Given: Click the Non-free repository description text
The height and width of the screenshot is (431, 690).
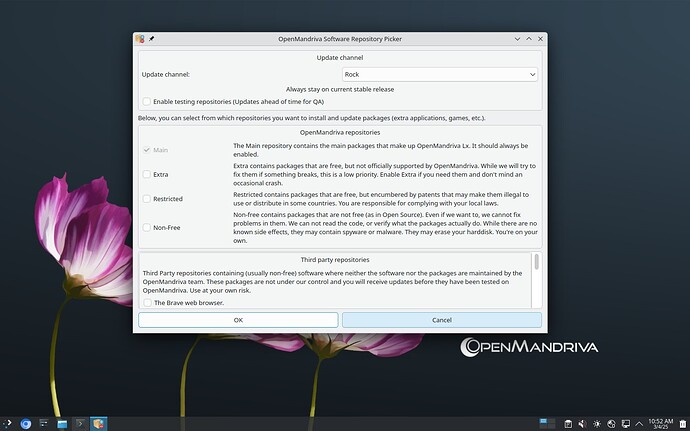Looking at the screenshot, I should tap(385, 228).
